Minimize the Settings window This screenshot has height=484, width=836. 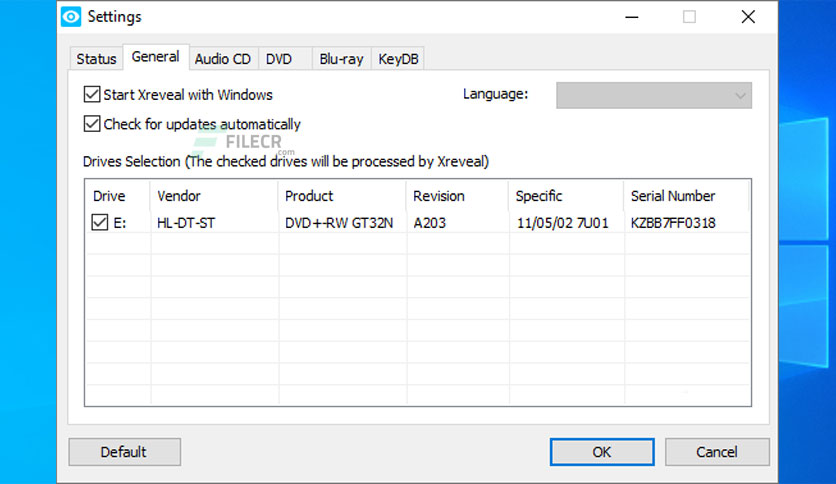click(x=632, y=17)
